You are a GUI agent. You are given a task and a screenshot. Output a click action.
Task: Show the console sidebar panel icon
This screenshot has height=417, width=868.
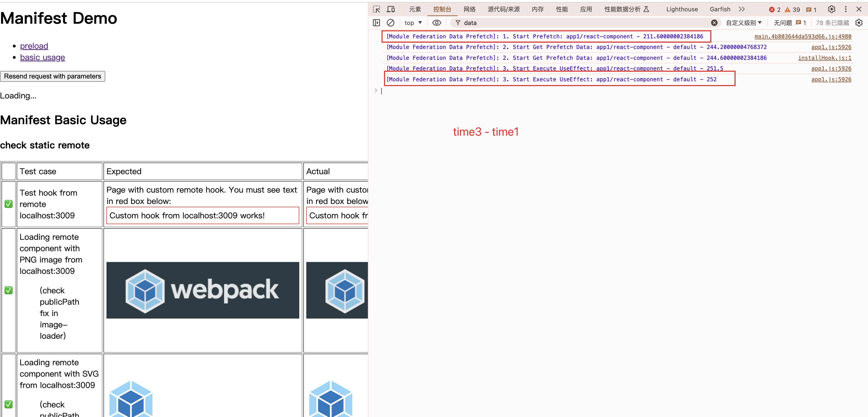376,22
